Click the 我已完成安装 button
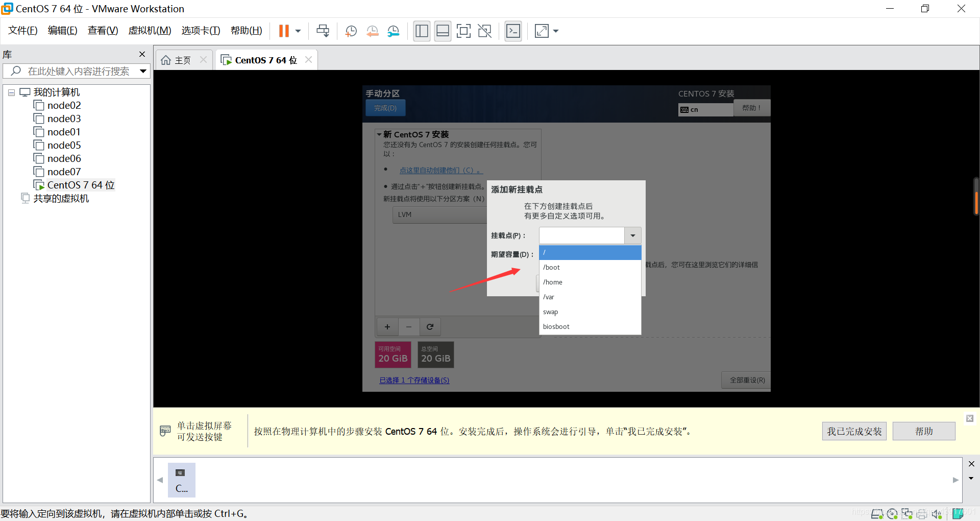Screen dimensions: 980x521 tap(854, 431)
